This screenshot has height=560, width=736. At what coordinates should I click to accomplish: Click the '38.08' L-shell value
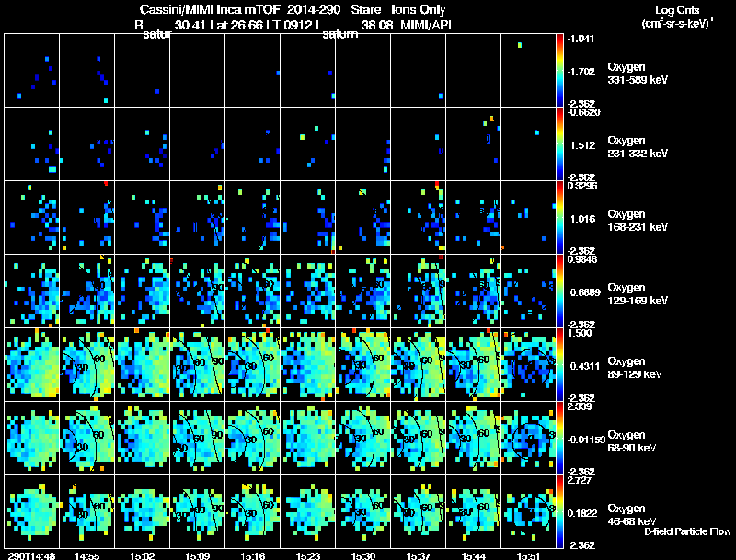(377, 25)
